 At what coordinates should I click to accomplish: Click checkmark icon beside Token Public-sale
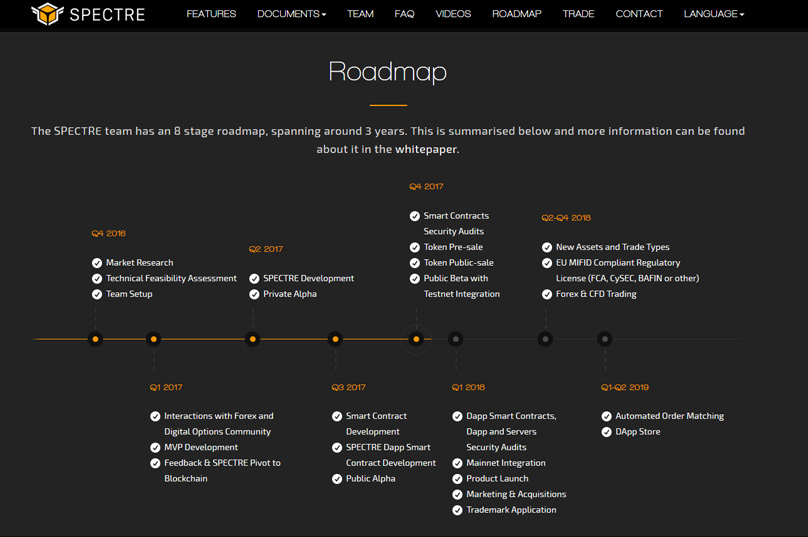(415, 263)
